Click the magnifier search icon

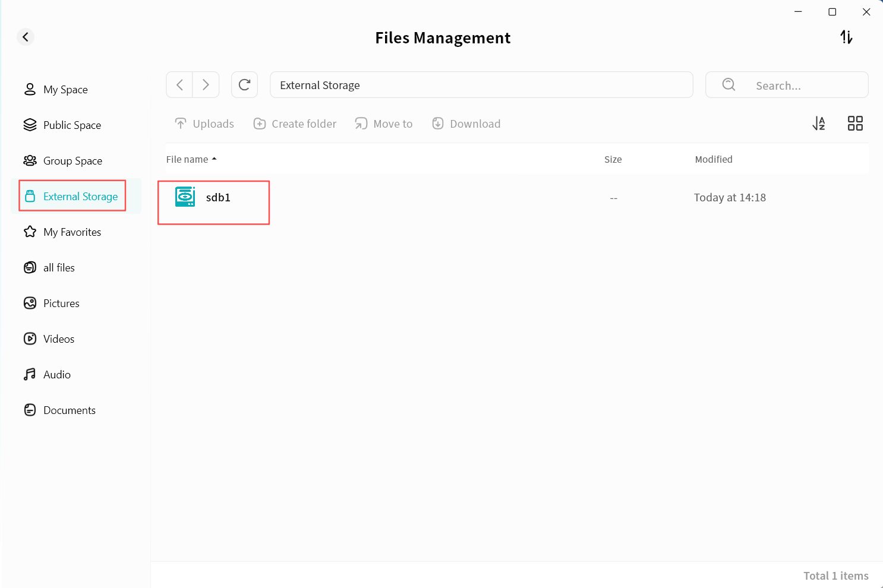click(729, 85)
